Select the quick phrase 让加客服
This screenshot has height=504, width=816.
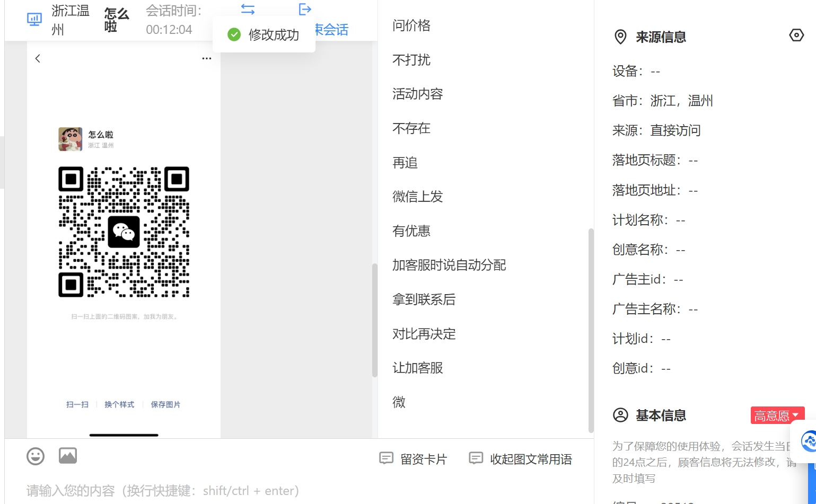pos(418,368)
